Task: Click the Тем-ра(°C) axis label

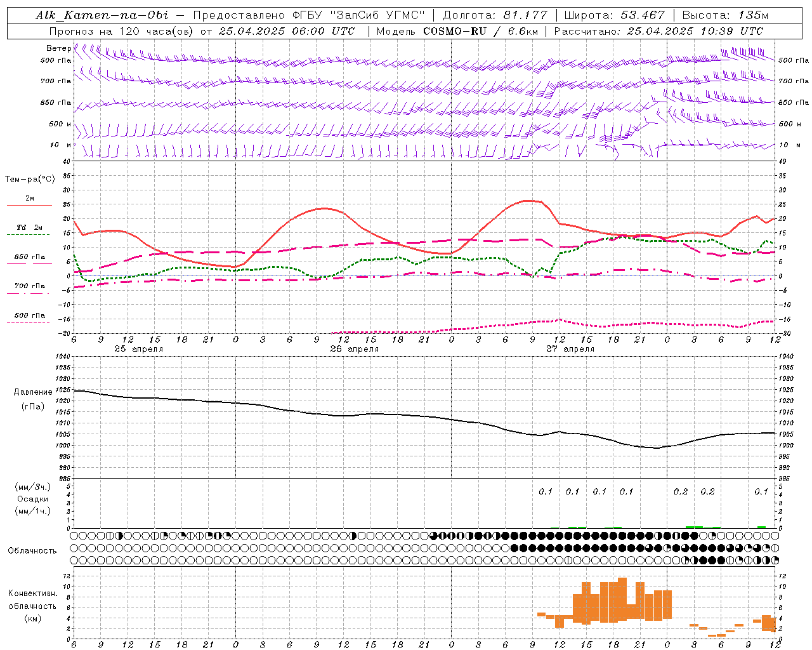Action: click(30, 179)
